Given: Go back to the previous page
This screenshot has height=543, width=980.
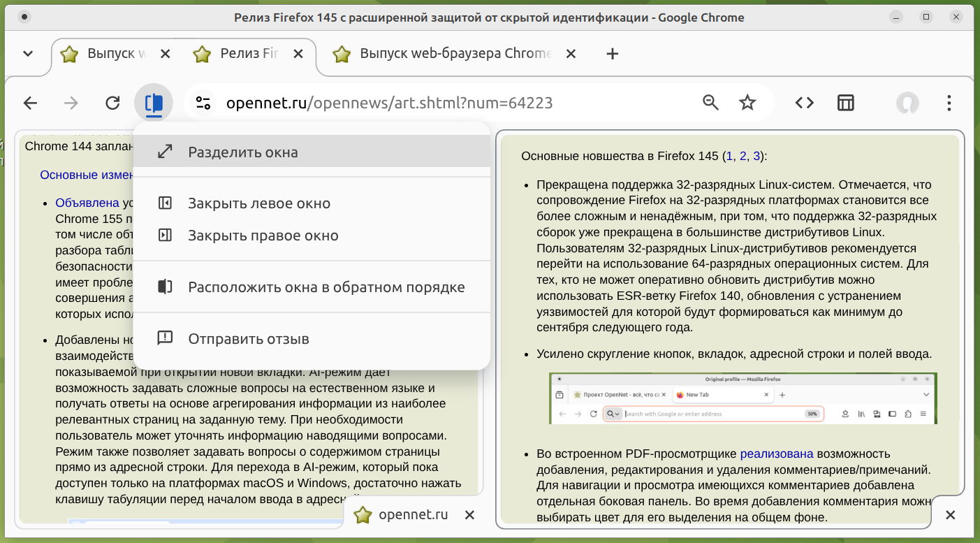Looking at the screenshot, I should pos(30,103).
